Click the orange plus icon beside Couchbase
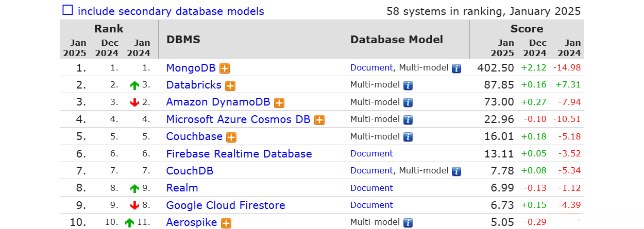644x229 pixels. coord(231,137)
